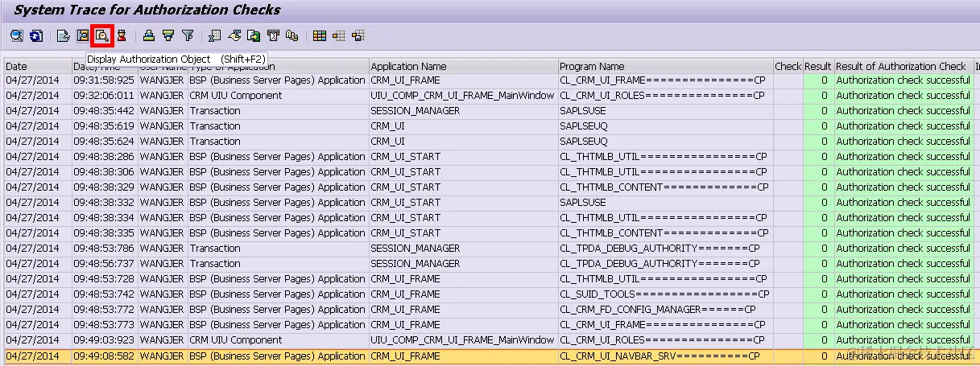
Task: Select the time cell 09:48:56:737
Action: point(105,264)
